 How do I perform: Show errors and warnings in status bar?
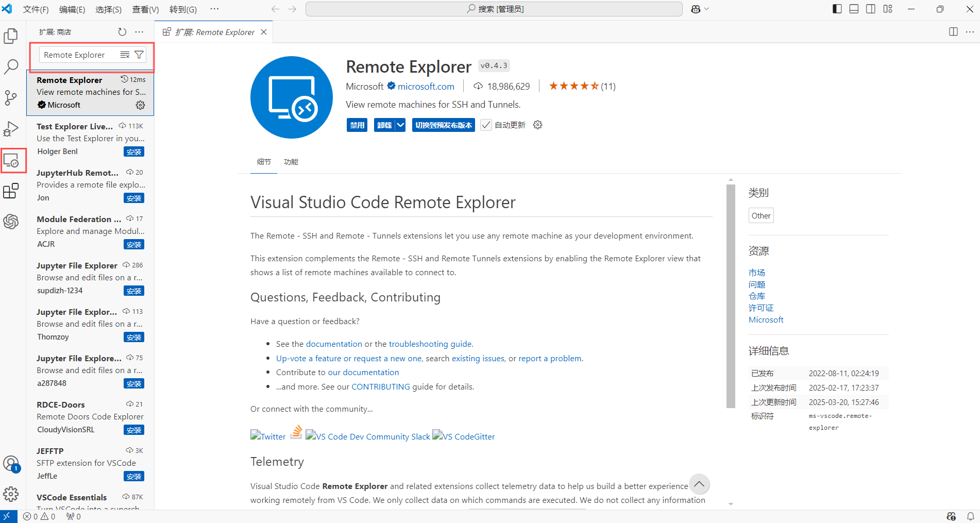[39, 516]
